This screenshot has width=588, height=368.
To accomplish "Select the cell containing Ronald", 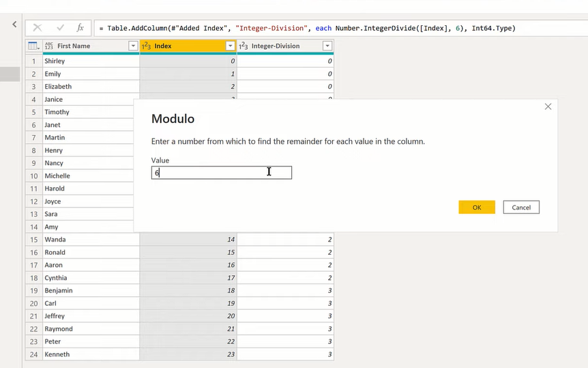I will click(x=91, y=253).
